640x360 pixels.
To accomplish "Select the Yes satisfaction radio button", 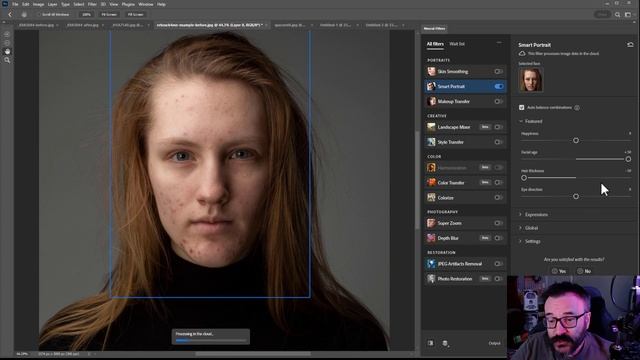I will [x=554, y=271].
